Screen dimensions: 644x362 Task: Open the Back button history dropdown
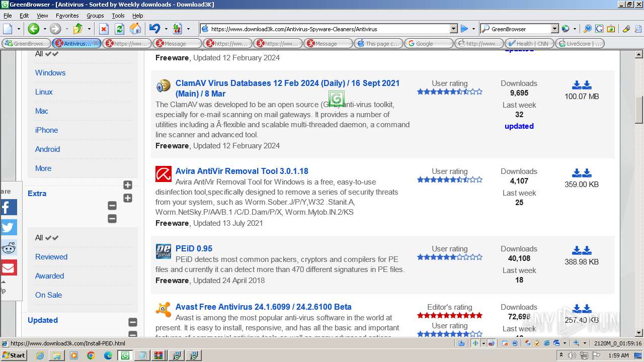coord(44,29)
